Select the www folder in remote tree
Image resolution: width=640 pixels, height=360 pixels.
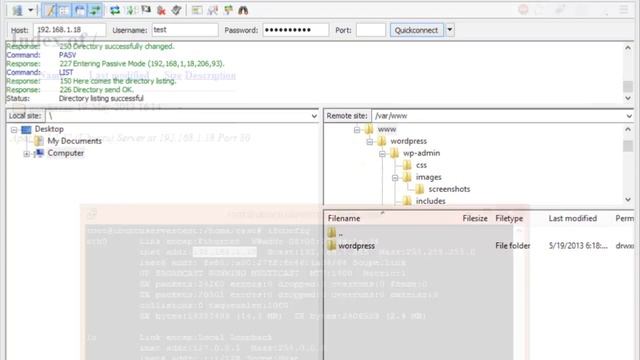coord(387,129)
